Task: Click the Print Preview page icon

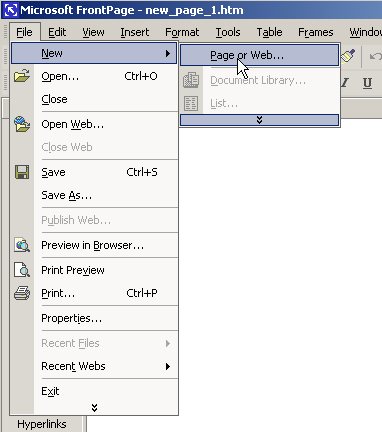Action: [x=22, y=270]
